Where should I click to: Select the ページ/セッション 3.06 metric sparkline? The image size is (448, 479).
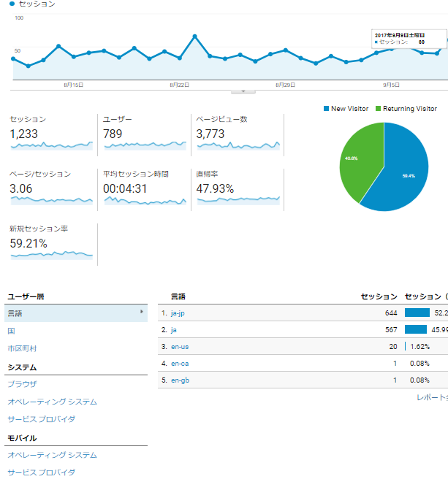click(51, 200)
